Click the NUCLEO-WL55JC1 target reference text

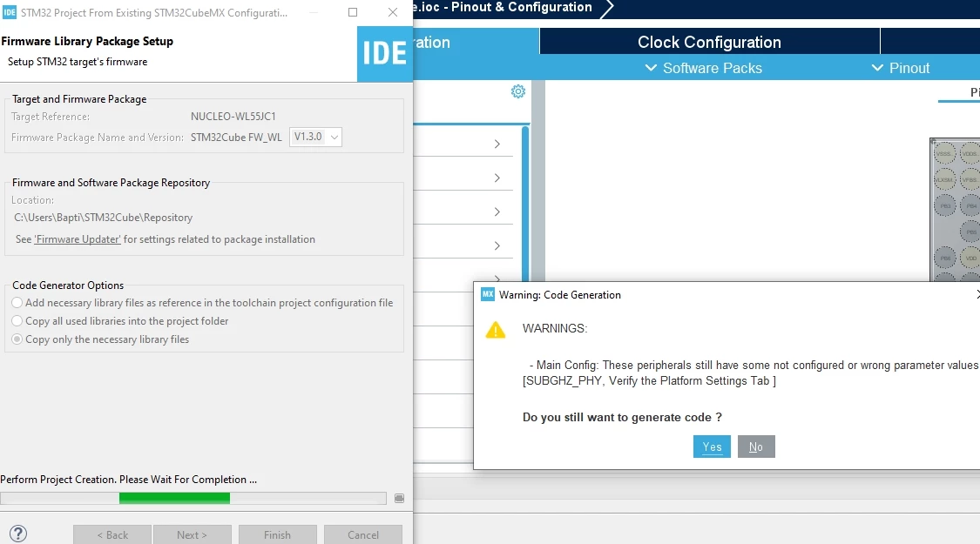(x=233, y=116)
